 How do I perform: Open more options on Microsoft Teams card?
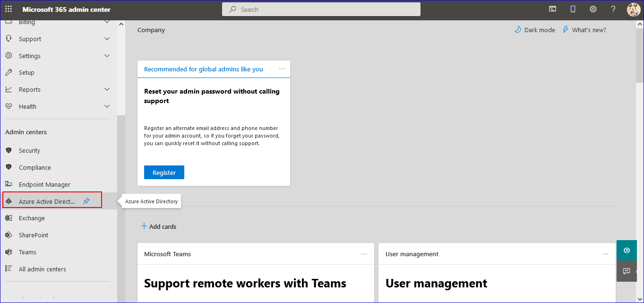(x=364, y=254)
